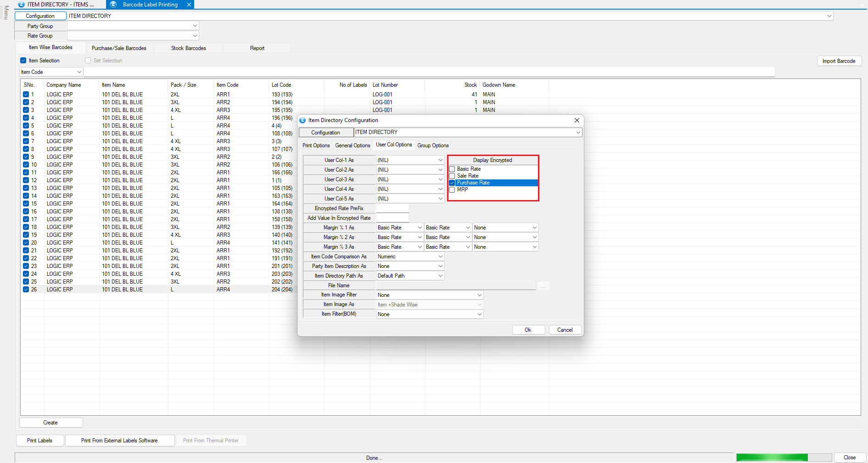Click the Import Barcode button
This screenshot has height=463, width=868.
click(x=839, y=61)
